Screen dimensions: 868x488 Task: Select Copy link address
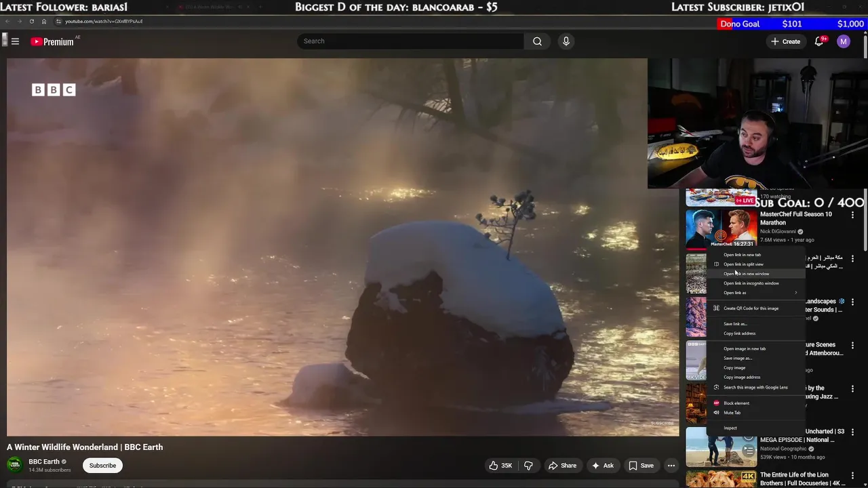coord(756,333)
